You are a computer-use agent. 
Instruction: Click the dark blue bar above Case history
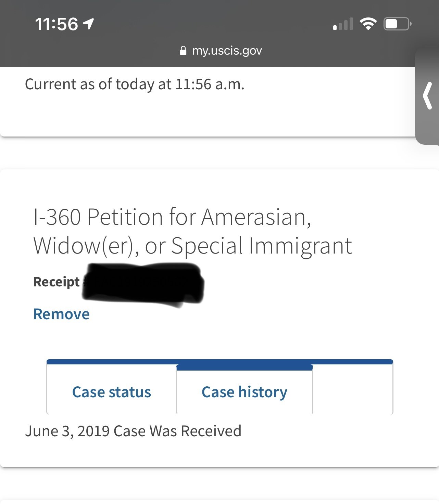click(x=244, y=367)
